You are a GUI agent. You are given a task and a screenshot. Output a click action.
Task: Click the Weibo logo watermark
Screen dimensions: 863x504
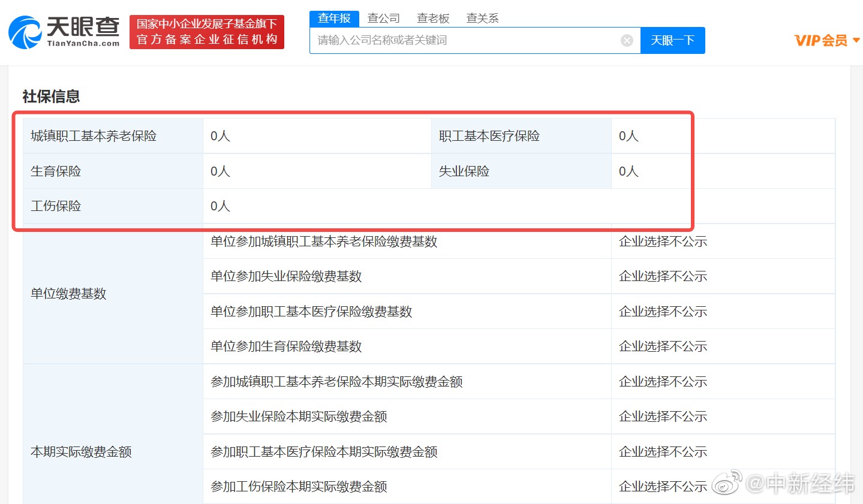[727, 482]
